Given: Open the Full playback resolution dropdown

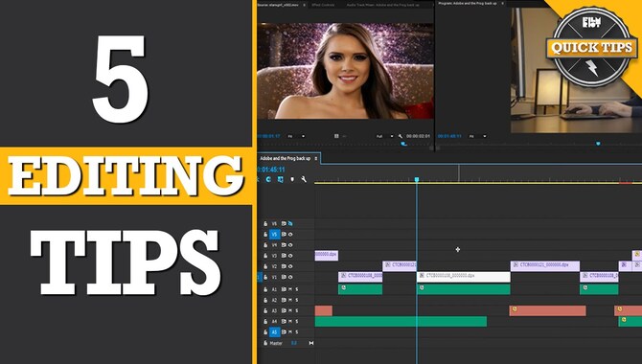Looking at the screenshot, I should [385, 136].
